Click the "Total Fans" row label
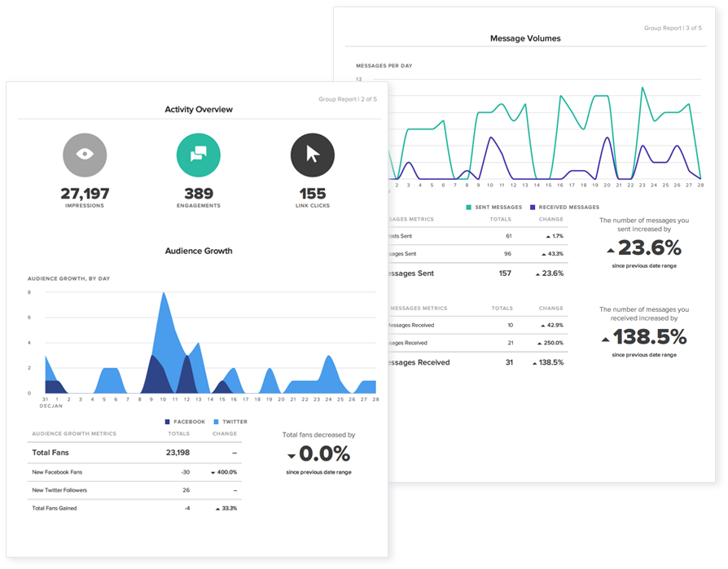This screenshot has width=728, height=569. click(50, 453)
